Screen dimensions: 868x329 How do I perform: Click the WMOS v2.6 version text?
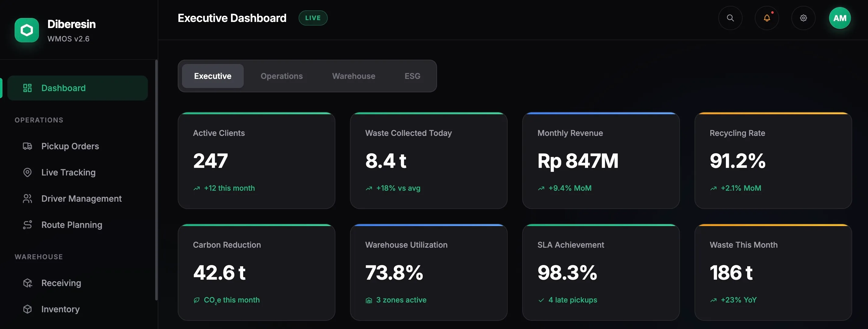[68, 39]
